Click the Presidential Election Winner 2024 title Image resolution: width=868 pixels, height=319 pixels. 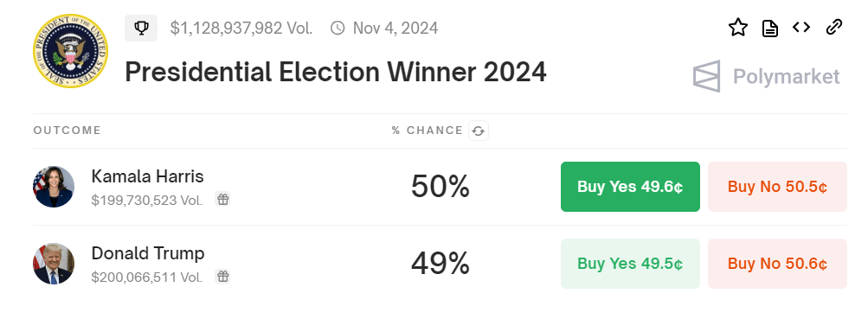(336, 72)
